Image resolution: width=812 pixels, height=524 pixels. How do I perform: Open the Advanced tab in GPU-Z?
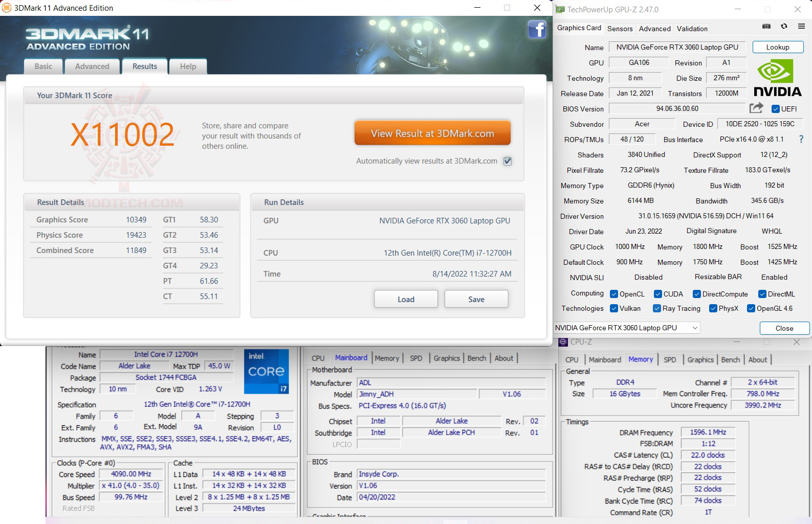[655, 29]
